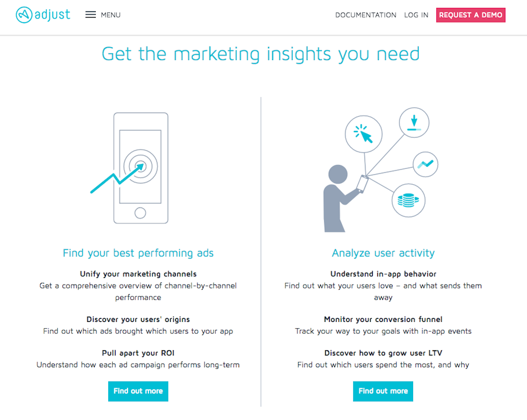This screenshot has height=420, width=527.
Task: Click 'Get the marketing insights you need' headline
Action: point(261,54)
